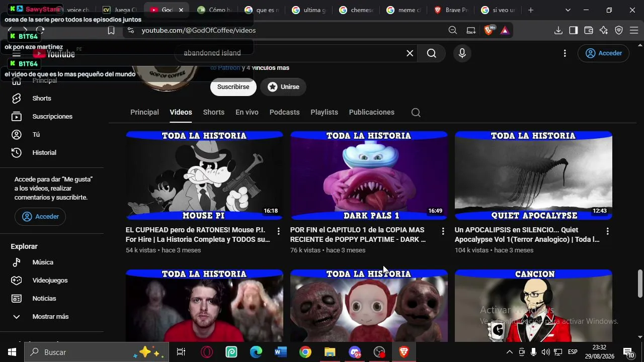The height and width of the screenshot is (362, 644).
Task: Click the Brave VPN shield icon
Action: (x=619, y=30)
